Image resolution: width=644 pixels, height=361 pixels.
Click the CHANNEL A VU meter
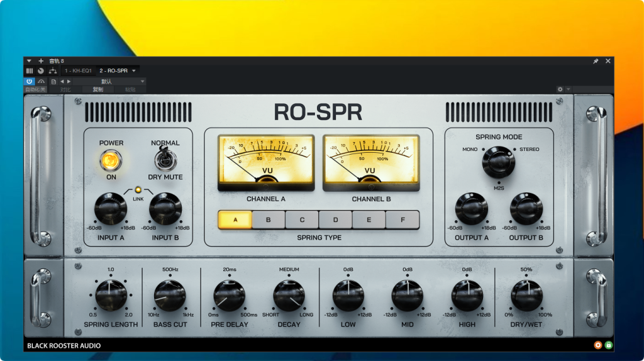pos(266,162)
